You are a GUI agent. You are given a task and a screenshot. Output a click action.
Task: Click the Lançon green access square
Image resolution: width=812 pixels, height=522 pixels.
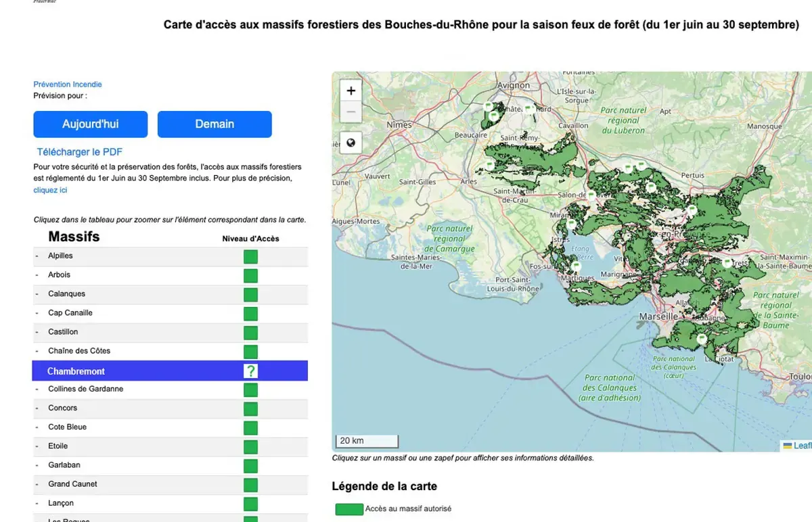click(x=250, y=504)
